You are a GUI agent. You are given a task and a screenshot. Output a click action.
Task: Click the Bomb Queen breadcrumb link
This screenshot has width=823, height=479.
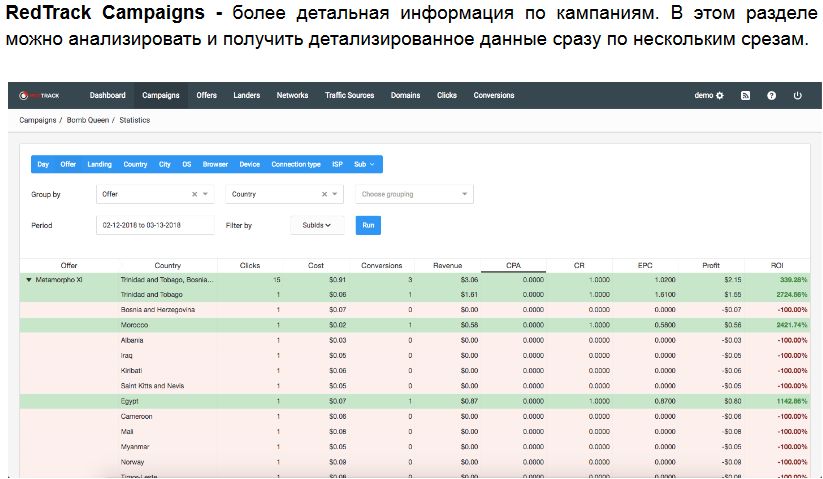coord(88,120)
